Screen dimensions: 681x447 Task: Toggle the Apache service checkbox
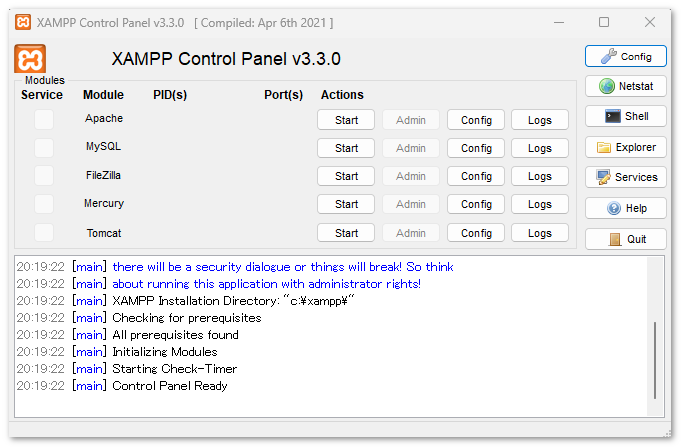pyautogui.click(x=44, y=119)
